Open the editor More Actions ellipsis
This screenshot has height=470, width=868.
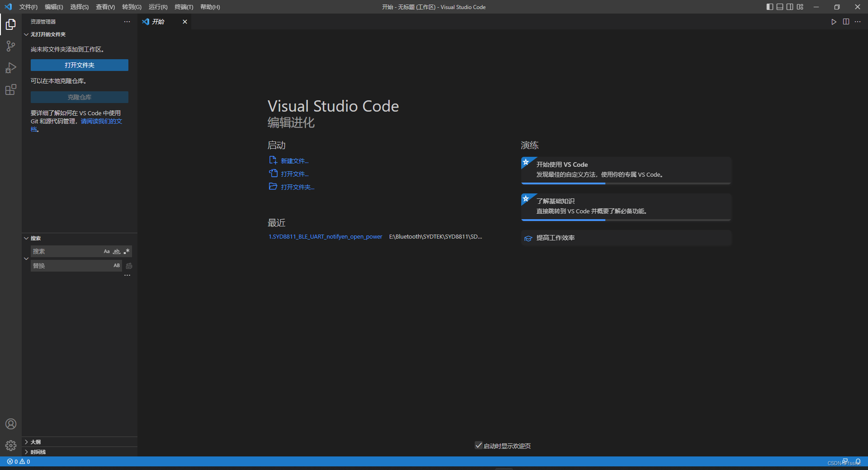coord(858,22)
